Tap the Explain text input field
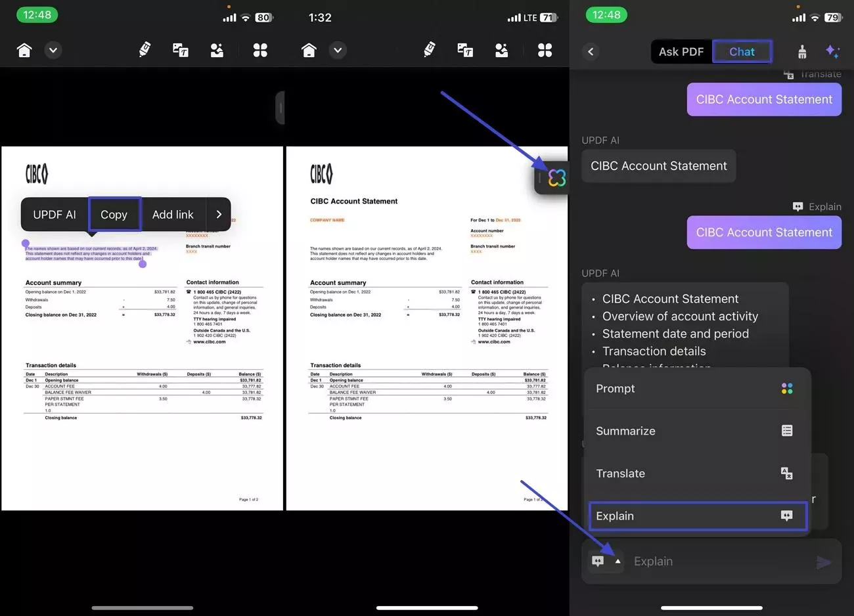Image resolution: width=854 pixels, height=616 pixels. click(719, 561)
